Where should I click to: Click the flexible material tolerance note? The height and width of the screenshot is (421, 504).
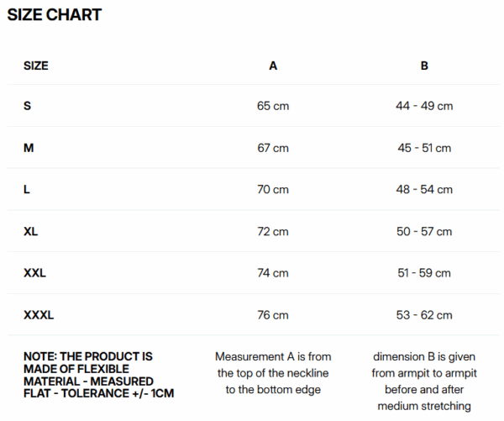click(x=88, y=375)
